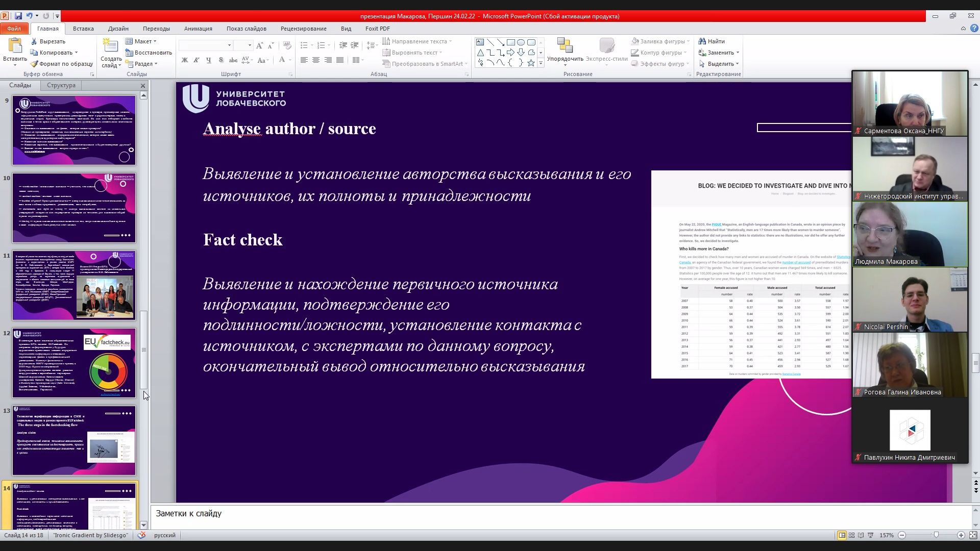
Task: Open the font size dropdown
Action: pyautogui.click(x=250, y=45)
